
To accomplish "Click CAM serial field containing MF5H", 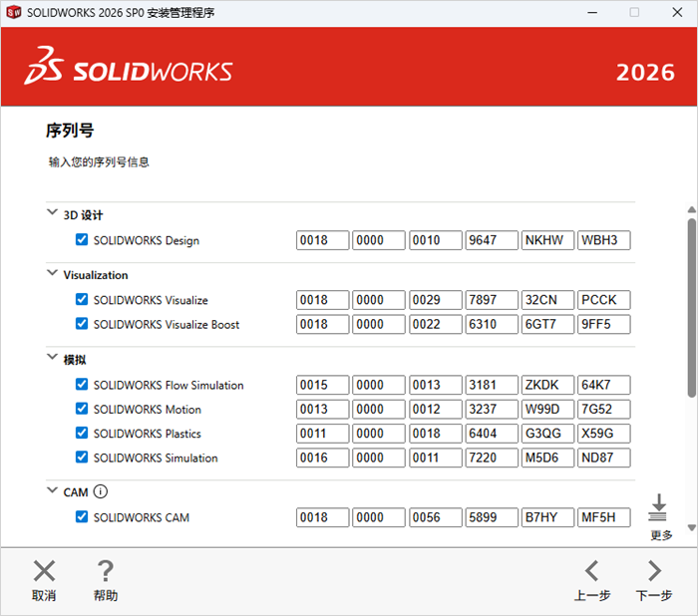I will click(604, 517).
